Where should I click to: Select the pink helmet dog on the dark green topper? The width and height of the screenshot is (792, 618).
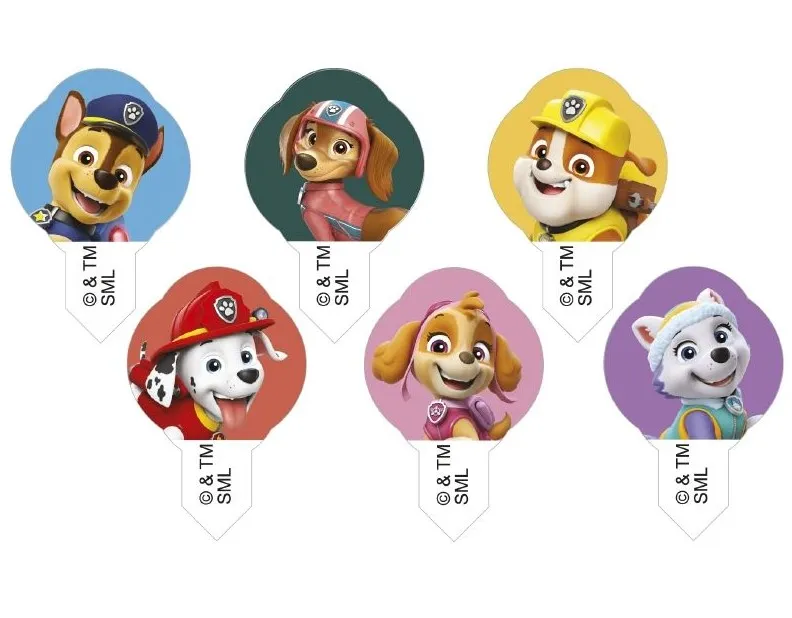click(x=341, y=169)
